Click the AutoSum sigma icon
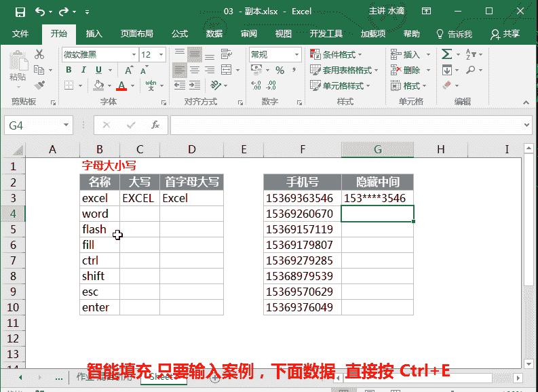Viewport: 538px width, 392px height. pyautogui.click(x=446, y=55)
